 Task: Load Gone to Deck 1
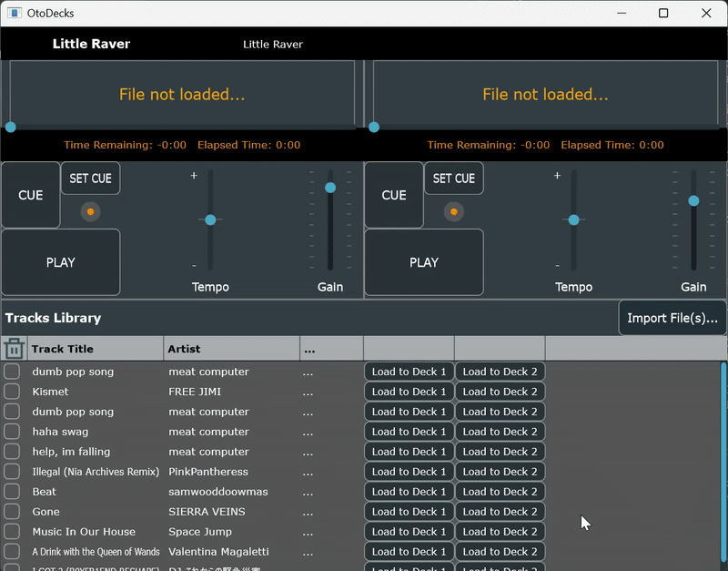(x=409, y=512)
